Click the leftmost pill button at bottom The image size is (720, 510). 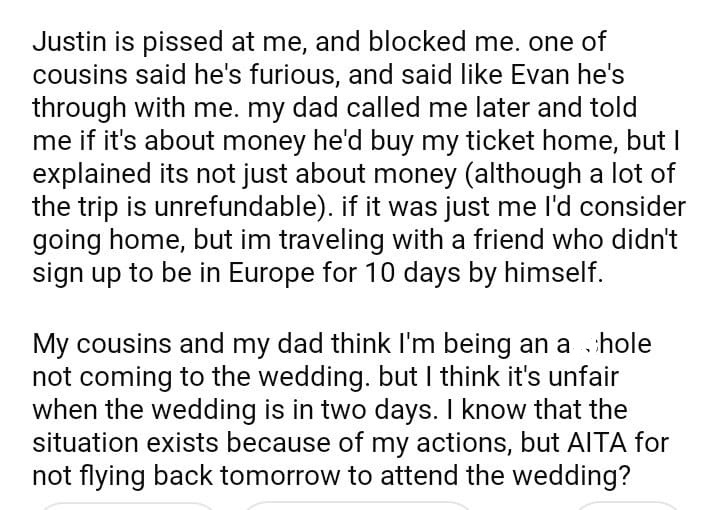128,505
